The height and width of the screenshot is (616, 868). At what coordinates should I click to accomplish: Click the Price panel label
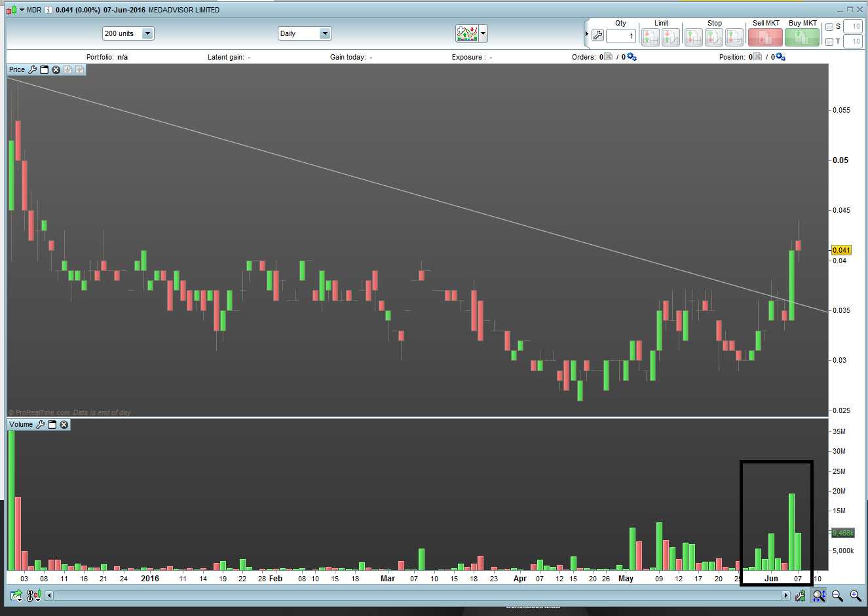pos(17,69)
